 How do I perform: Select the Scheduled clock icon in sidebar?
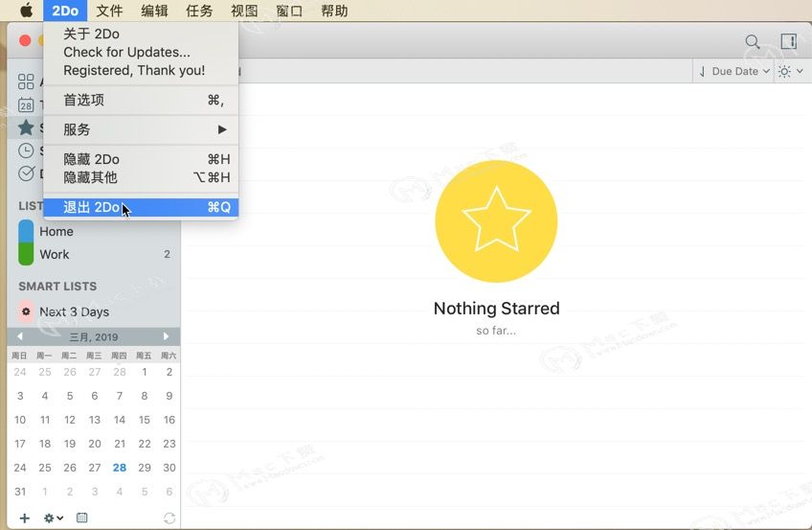pos(26,150)
